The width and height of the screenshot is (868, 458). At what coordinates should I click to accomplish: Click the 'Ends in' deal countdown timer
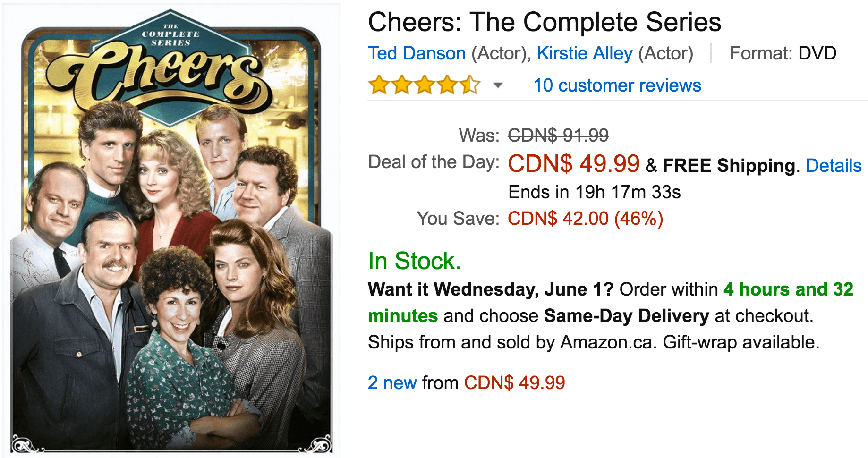point(595,192)
